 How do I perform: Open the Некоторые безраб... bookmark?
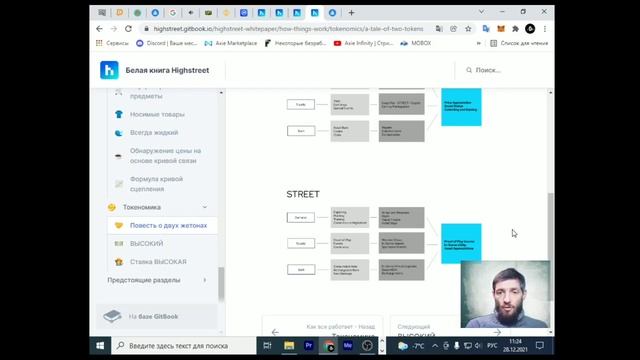click(x=296, y=43)
